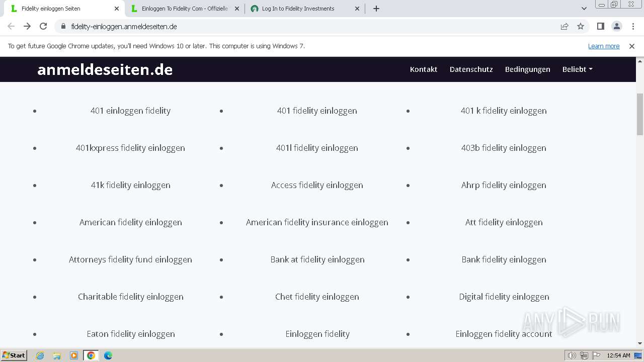Open the Kontakt menu item

click(x=424, y=69)
